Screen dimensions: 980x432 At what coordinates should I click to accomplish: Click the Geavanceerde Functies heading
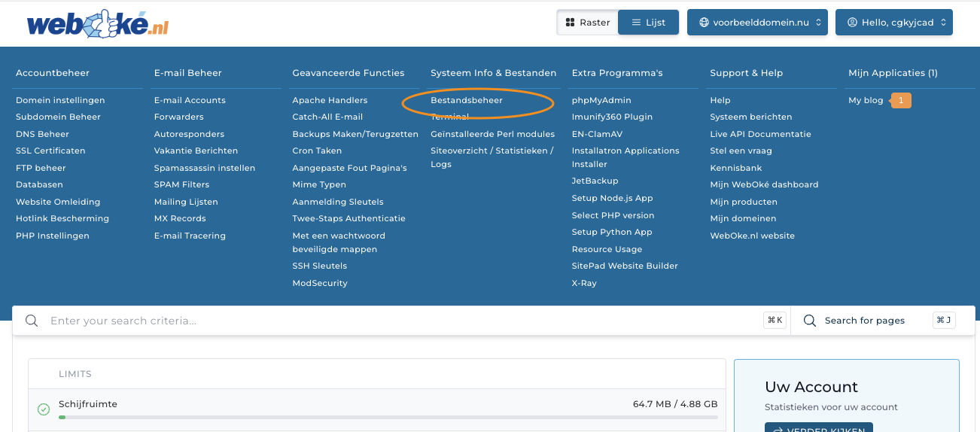(348, 73)
